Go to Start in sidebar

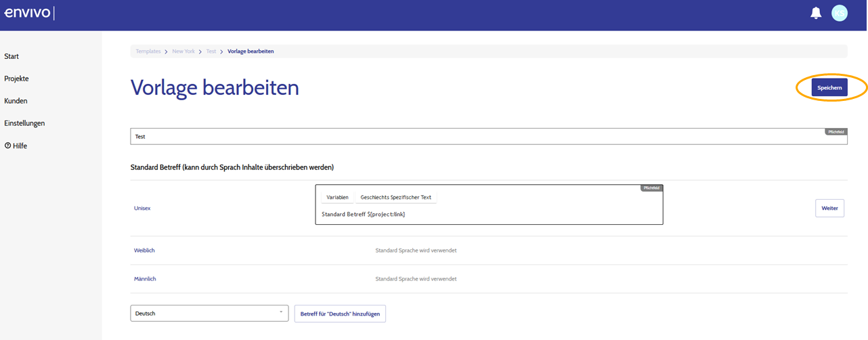click(12, 56)
